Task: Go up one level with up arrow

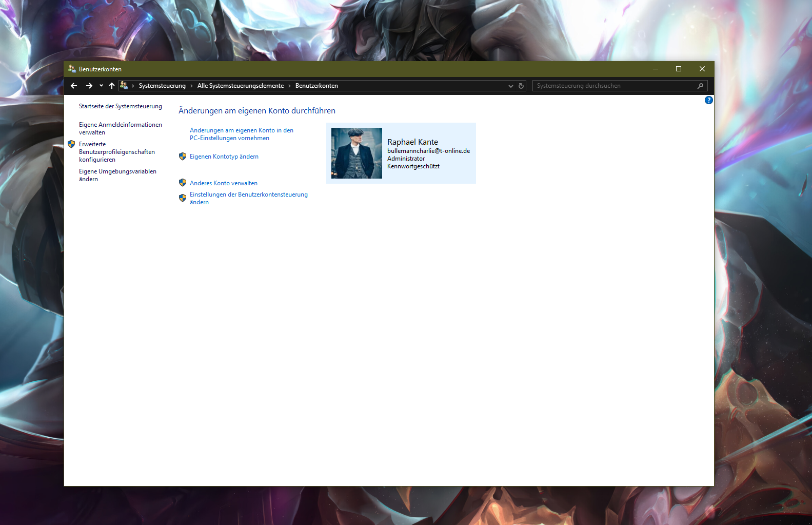Action: pos(112,86)
